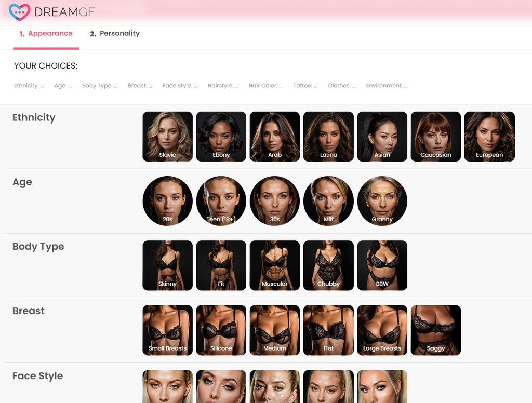Click the Clothes choice summary label
Screen dimensions: 532x403
(342, 86)
